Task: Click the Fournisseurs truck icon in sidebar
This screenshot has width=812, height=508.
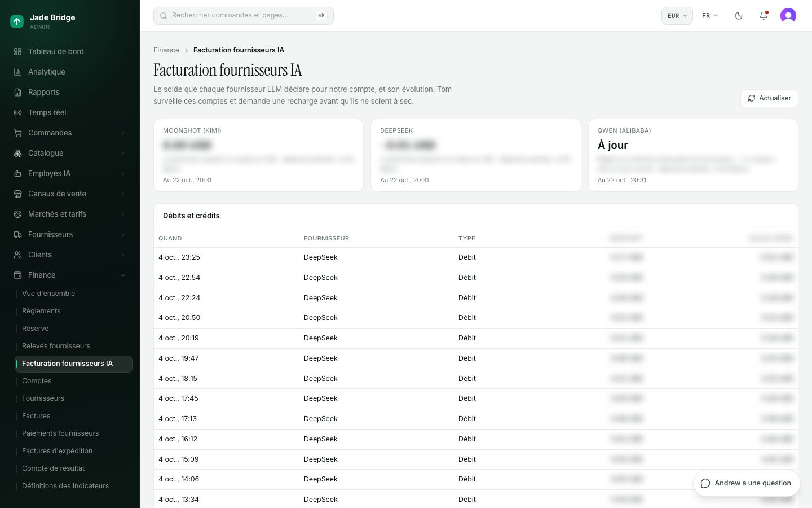Action: pos(17,234)
